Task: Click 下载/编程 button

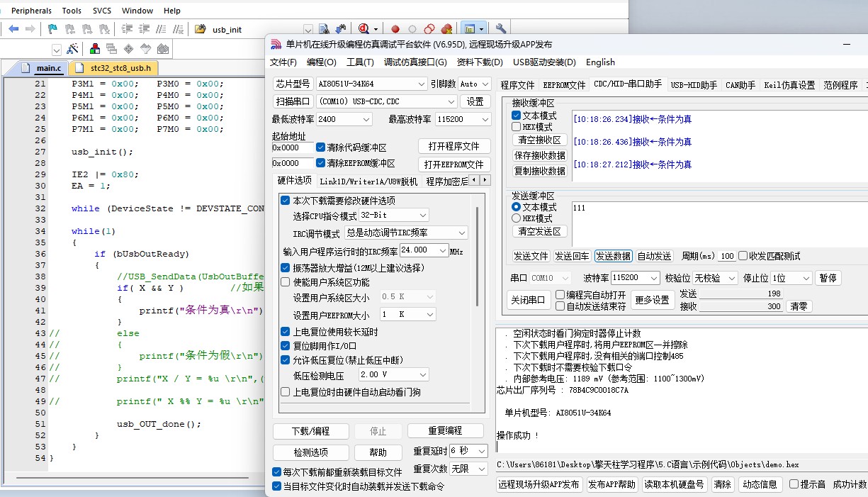Action: (x=310, y=431)
